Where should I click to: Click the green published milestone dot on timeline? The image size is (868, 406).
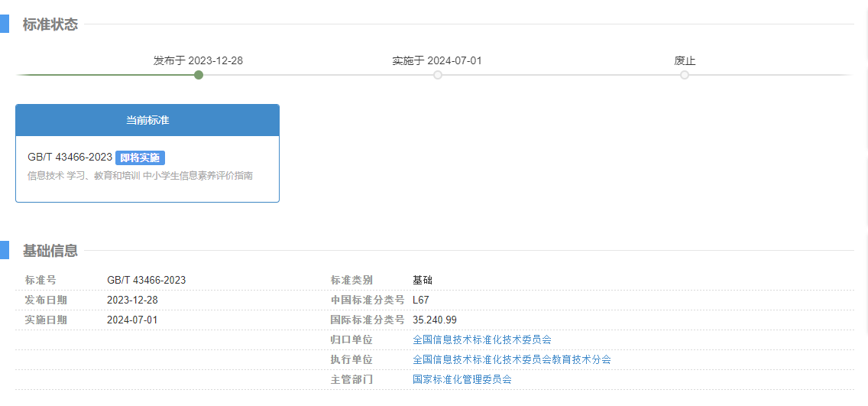click(199, 75)
